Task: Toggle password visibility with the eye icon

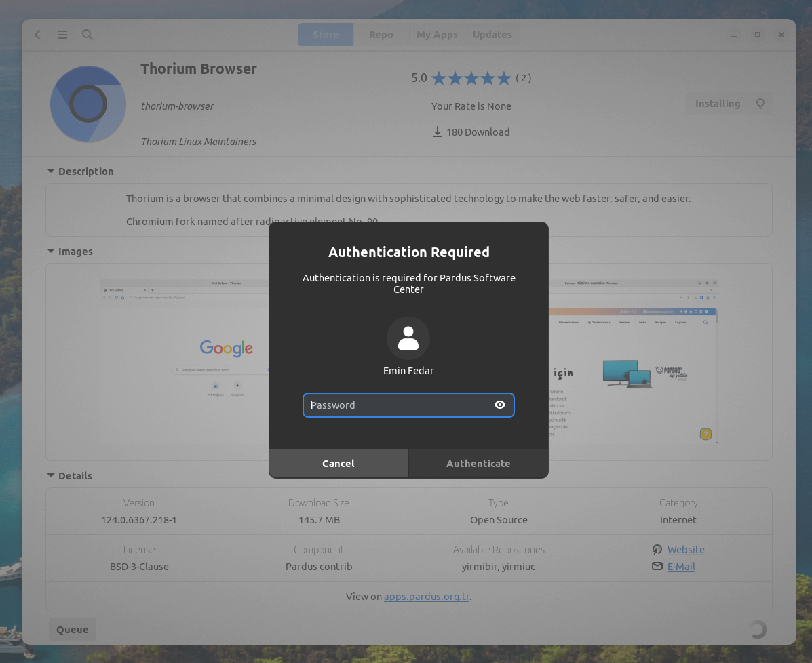Action: 500,405
